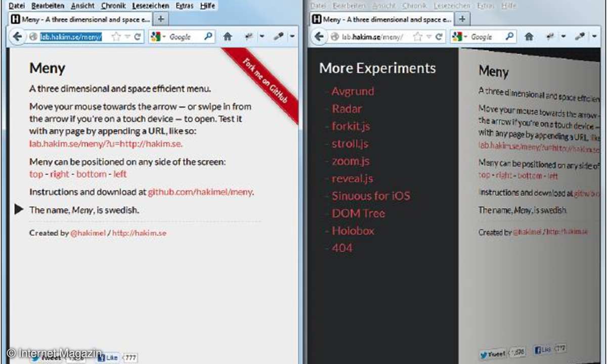Open the github.com/hakimel/meny link in the left window

pyautogui.click(x=200, y=192)
